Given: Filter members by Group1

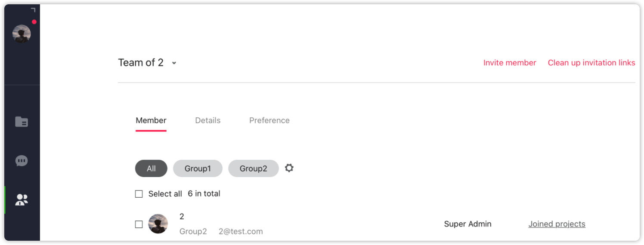Looking at the screenshot, I should point(198,168).
